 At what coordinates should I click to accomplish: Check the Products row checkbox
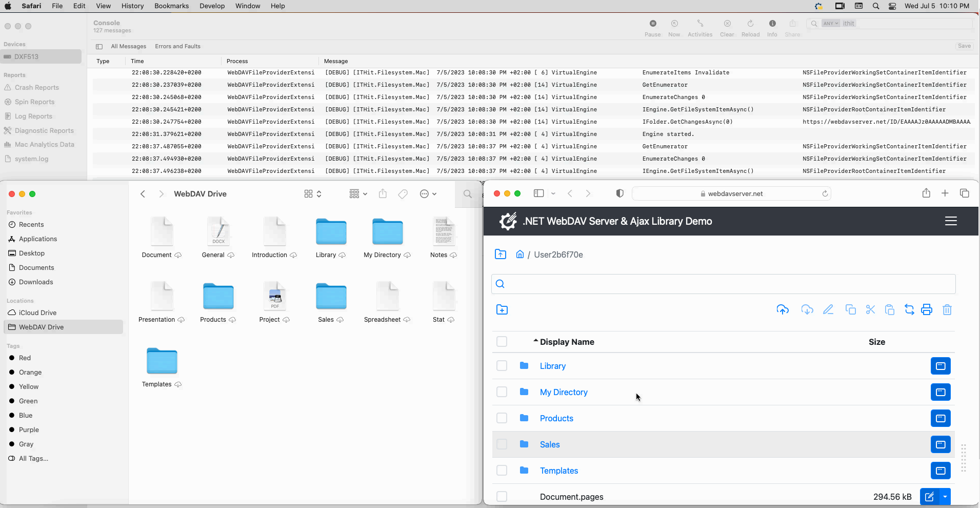tap(502, 418)
